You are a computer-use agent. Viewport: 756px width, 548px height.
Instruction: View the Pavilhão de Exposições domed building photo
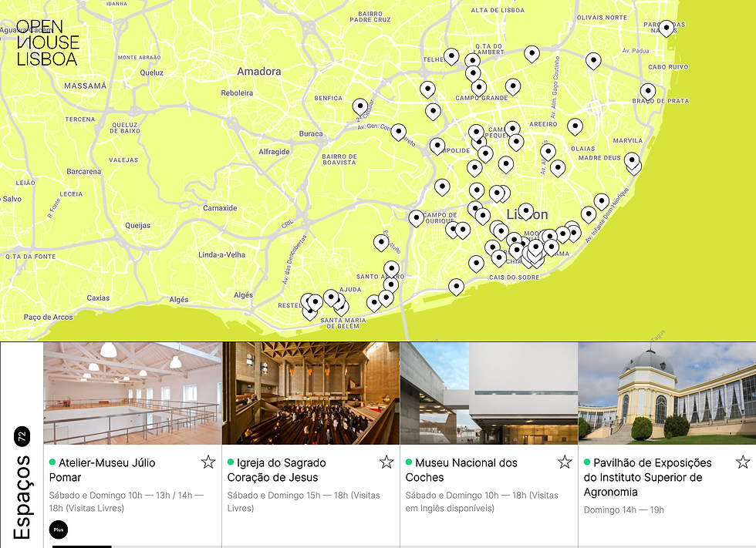[x=667, y=393]
